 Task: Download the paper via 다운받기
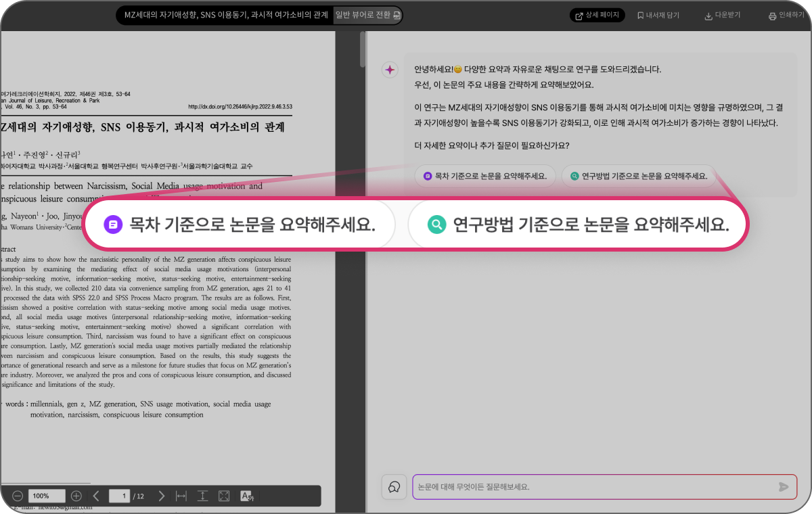pyautogui.click(x=723, y=15)
